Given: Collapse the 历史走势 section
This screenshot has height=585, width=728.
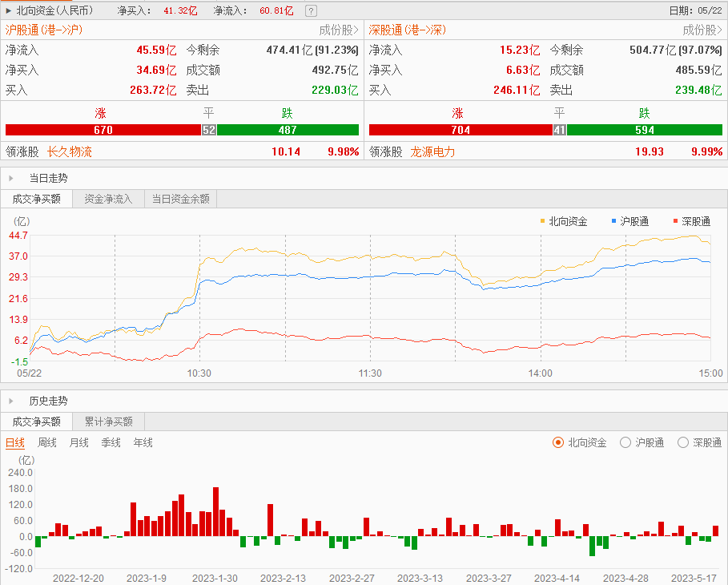Looking at the screenshot, I should click(10, 401).
